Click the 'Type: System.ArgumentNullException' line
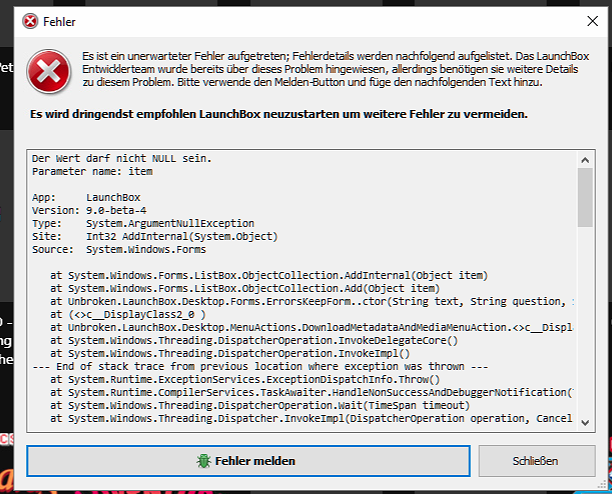 click(x=143, y=224)
